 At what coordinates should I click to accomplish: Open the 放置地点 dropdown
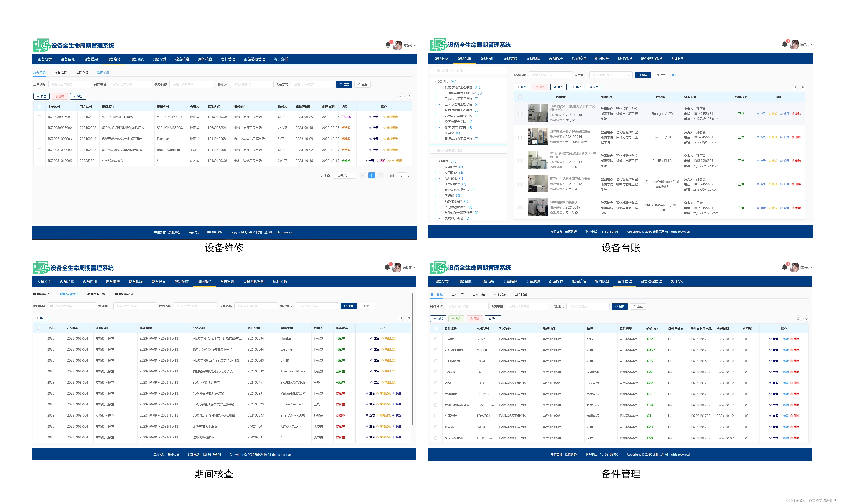tap(610, 75)
